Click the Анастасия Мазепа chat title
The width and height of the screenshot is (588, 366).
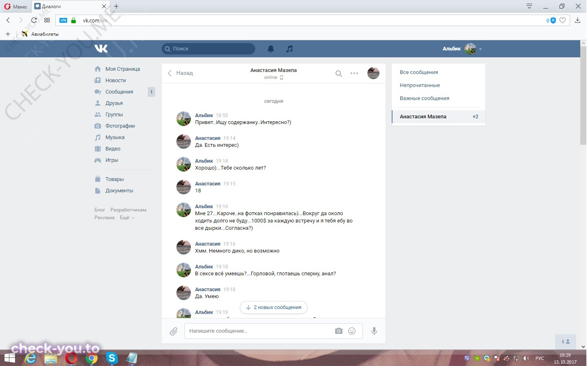click(274, 70)
